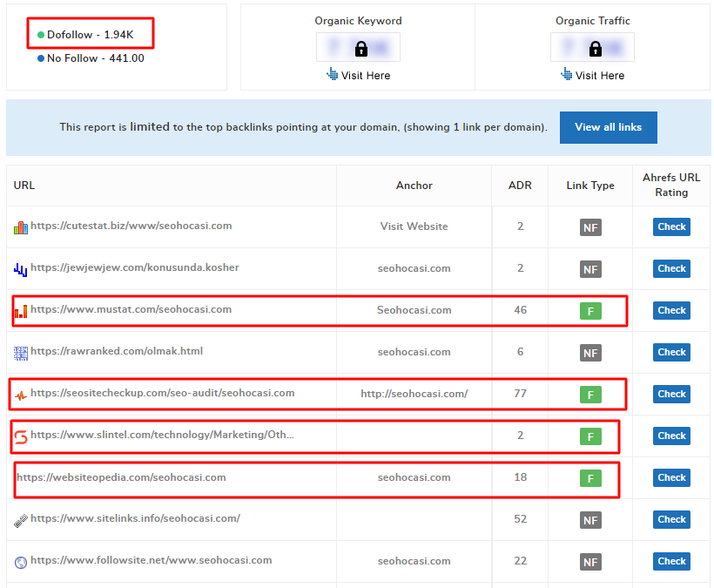
Task: Click the Anchor column header
Action: point(414,186)
